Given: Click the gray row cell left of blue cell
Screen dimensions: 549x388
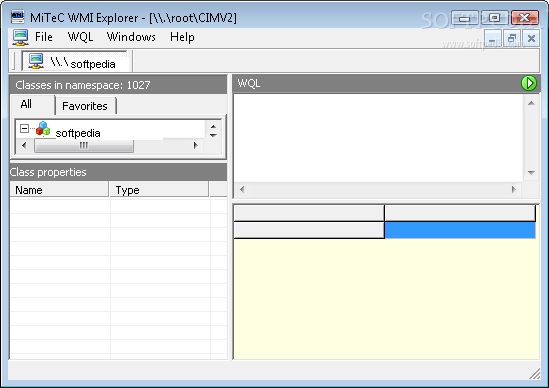Looking at the screenshot, I should tap(309, 230).
